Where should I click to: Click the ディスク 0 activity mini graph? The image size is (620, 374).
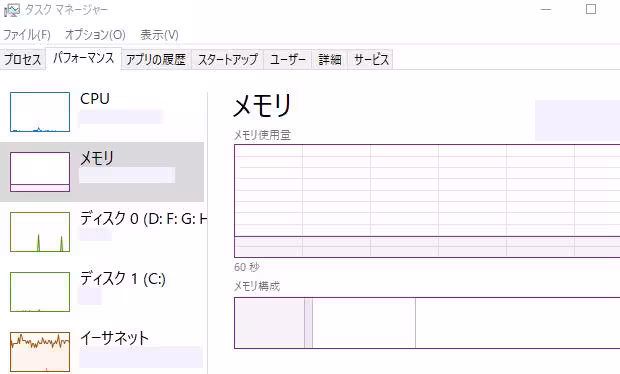click(x=40, y=232)
